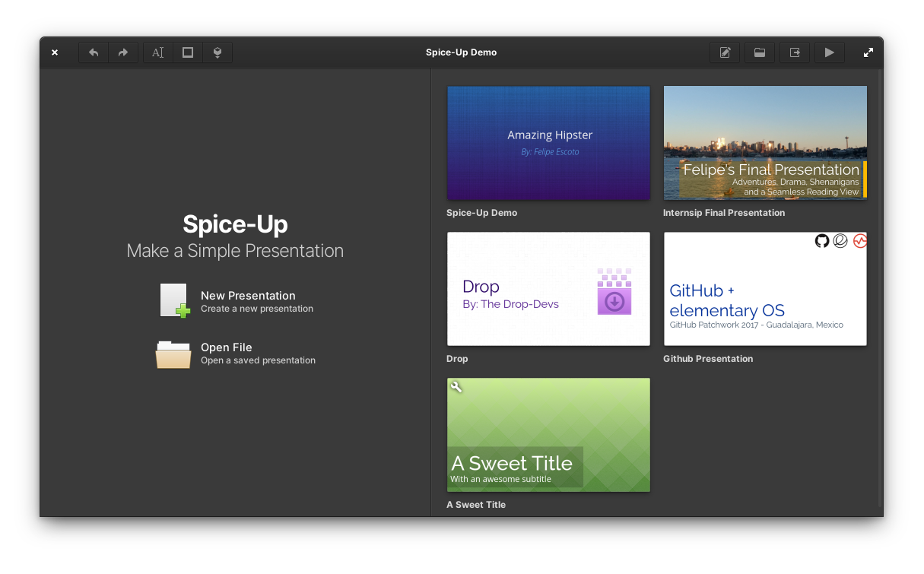Open the A Sweet Title template thumbnail

tap(548, 435)
